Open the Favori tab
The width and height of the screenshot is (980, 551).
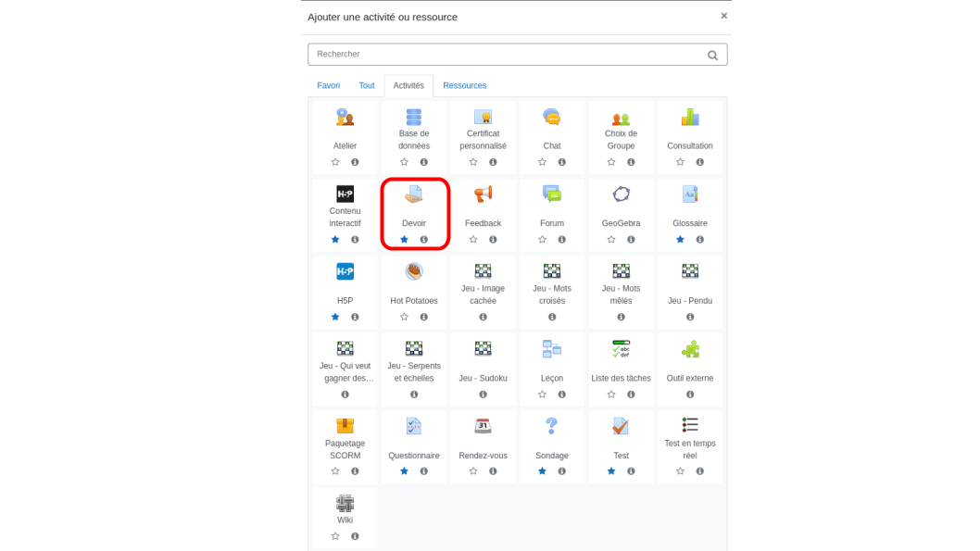click(x=328, y=85)
